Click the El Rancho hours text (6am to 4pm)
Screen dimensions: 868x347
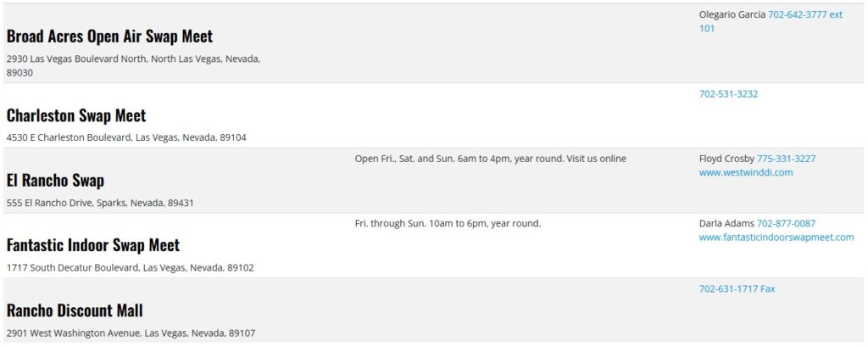click(x=490, y=159)
